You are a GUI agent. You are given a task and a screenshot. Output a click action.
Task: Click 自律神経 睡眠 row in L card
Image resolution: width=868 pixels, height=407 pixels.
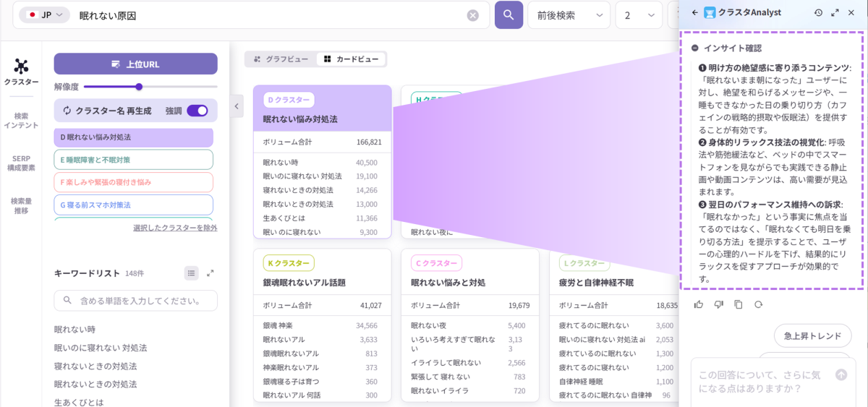point(616,381)
